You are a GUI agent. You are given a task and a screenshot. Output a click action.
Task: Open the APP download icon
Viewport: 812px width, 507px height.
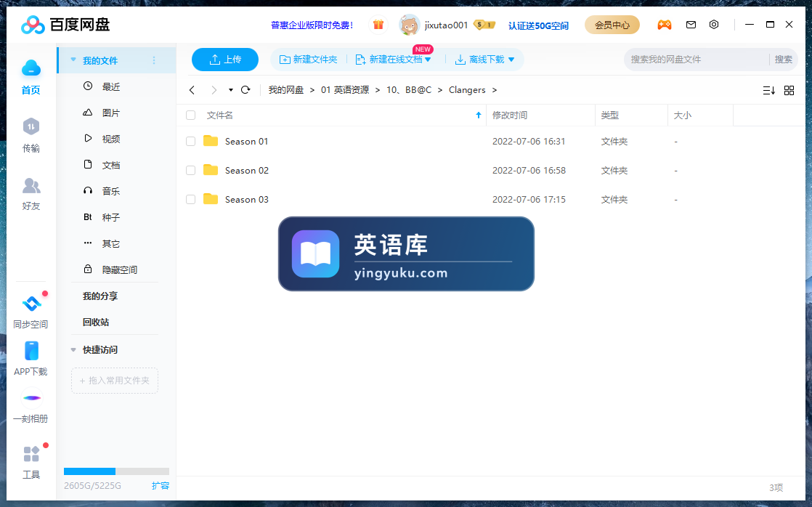click(x=31, y=351)
